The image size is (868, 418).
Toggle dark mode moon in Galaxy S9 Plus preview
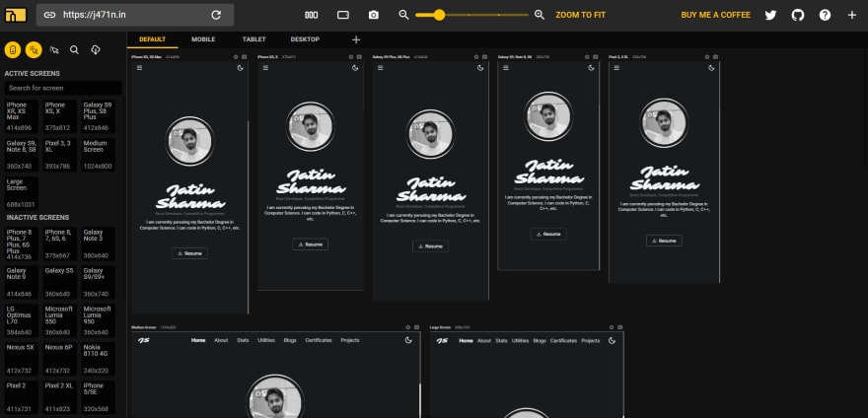click(x=480, y=68)
